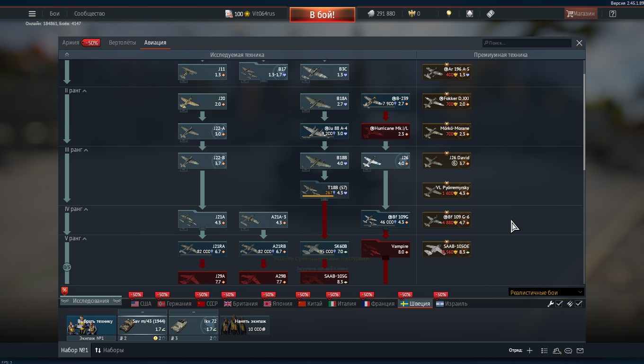Open the Наборы presets list
The width and height of the screenshot is (644, 364).
(x=109, y=350)
